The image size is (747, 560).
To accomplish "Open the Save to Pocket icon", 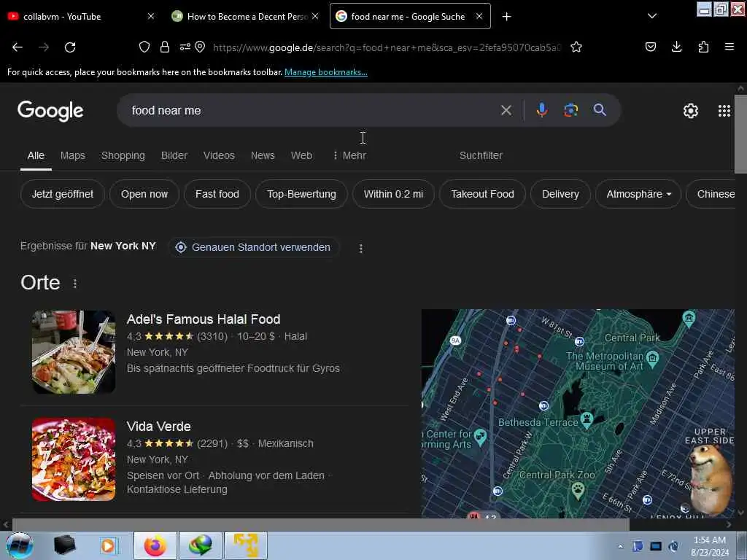I will [x=651, y=47].
